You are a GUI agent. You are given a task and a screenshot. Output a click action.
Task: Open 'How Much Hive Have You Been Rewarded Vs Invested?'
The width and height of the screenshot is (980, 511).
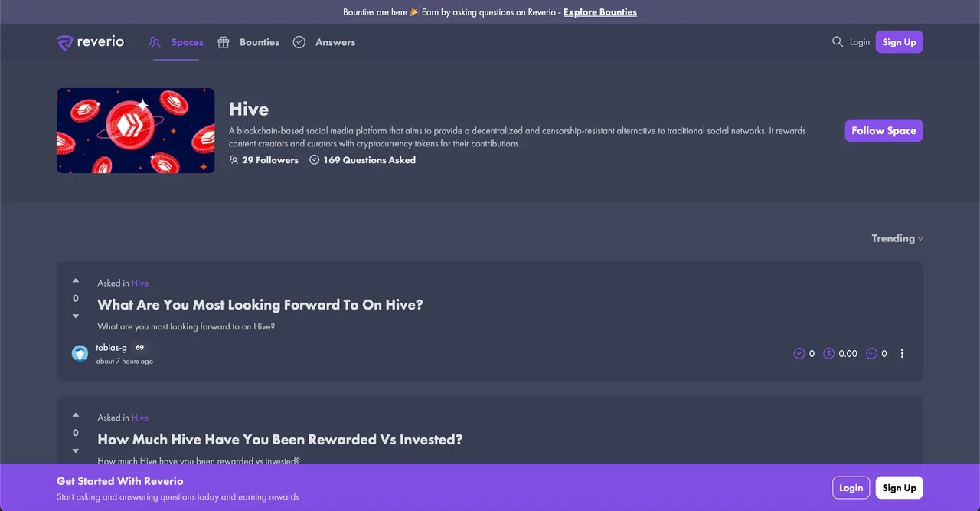pos(280,440)
